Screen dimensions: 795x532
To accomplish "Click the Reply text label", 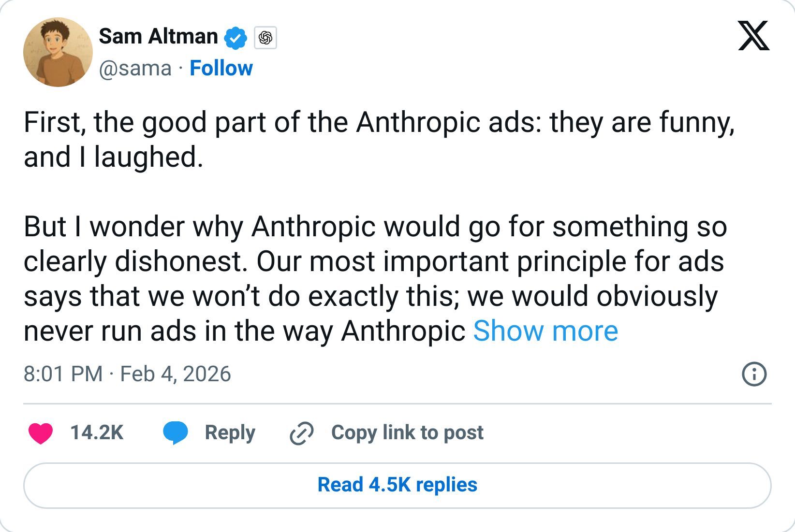I will [x=230, y=433].
